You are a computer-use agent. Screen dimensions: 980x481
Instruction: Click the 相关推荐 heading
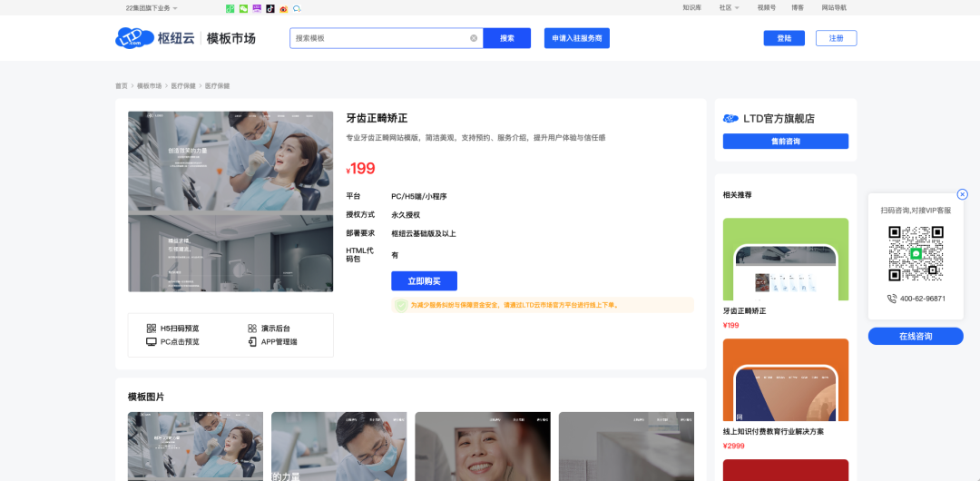738,194
